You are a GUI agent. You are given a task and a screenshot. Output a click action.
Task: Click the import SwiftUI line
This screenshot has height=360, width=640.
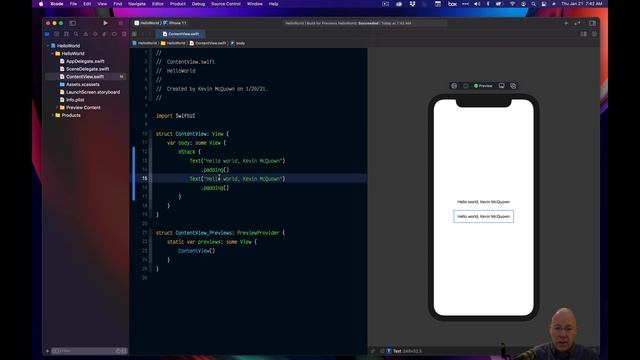pyautogui.click(x=176, y=116)
